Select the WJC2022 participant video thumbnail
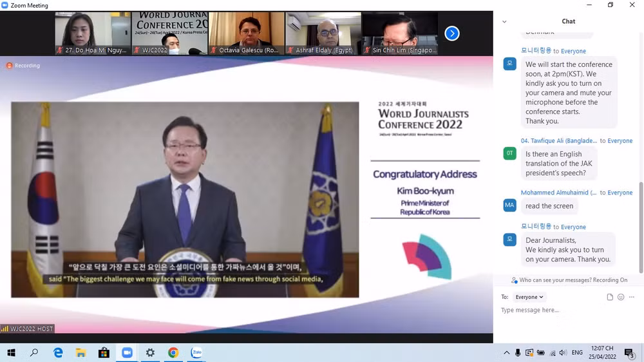644x362 pixels. tap(169, 33)
